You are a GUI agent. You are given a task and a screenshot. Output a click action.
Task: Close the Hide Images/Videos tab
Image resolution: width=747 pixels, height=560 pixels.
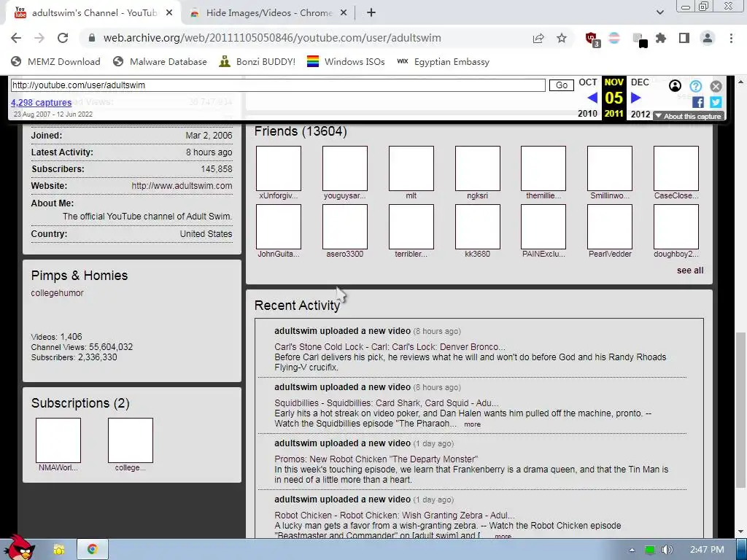344,13
